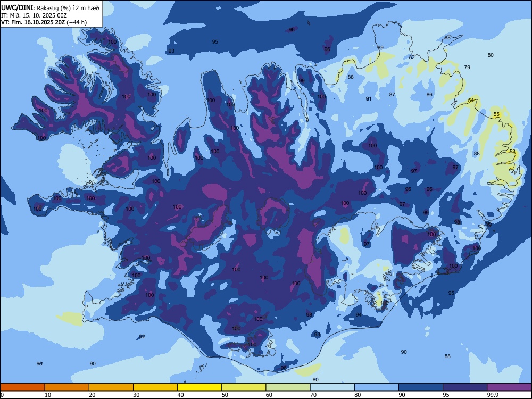The height and width of the screenshot is (399, 532).
Task: Click the '30' tick label on the legend
Action: pyautogui.click(x=136, y=395)
